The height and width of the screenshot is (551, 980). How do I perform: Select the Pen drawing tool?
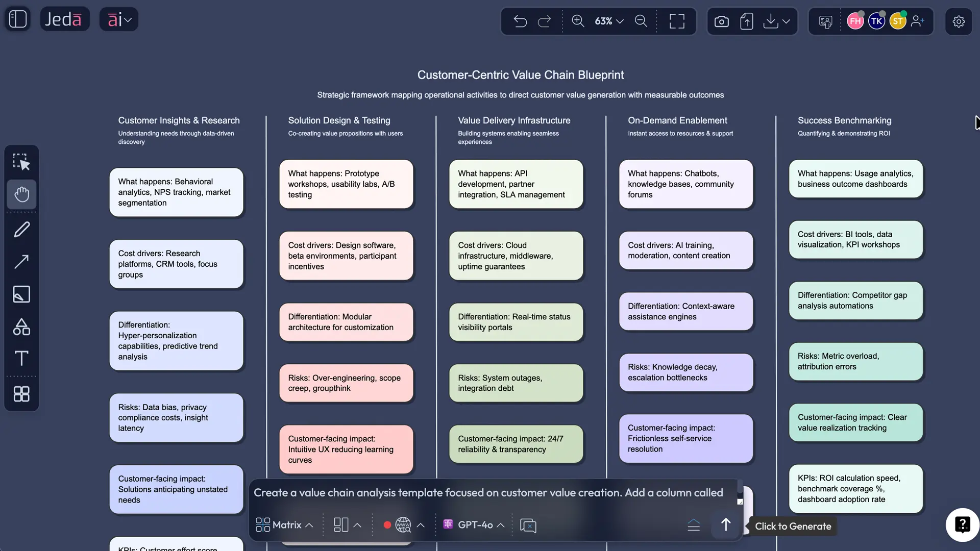coord(21,230)
